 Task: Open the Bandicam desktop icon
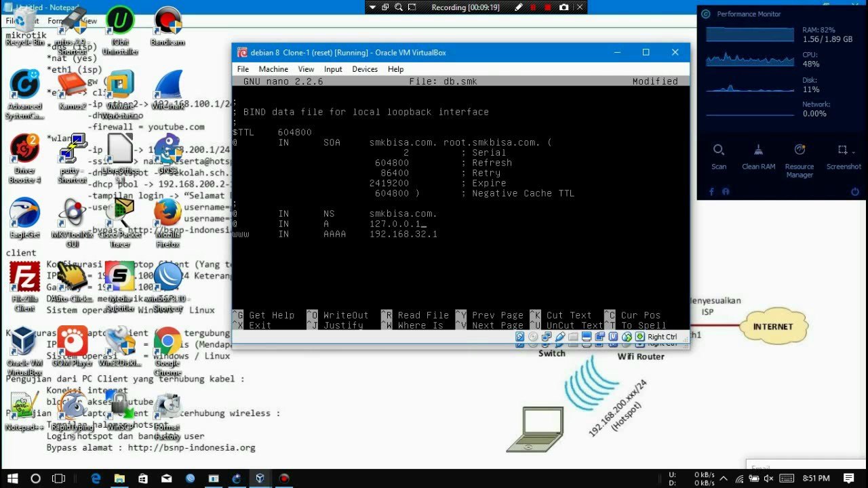tap(167, 27)
